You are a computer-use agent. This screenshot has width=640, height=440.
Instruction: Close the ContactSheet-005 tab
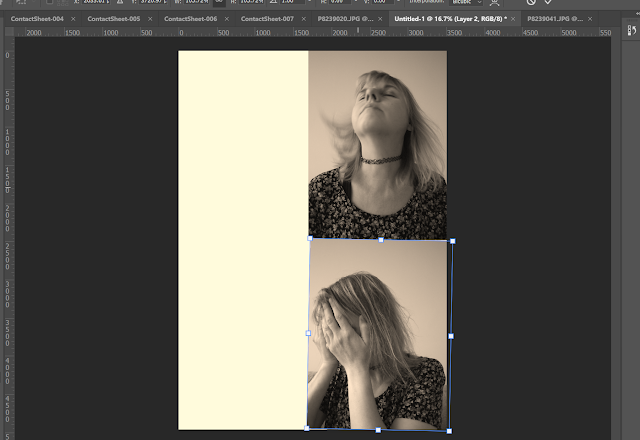coord(150,19)
